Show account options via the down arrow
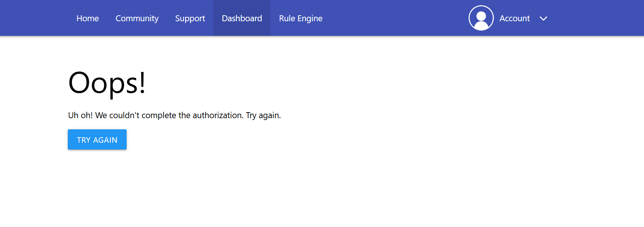The height and width of the screenshot is (227, 644). (543, 18)
